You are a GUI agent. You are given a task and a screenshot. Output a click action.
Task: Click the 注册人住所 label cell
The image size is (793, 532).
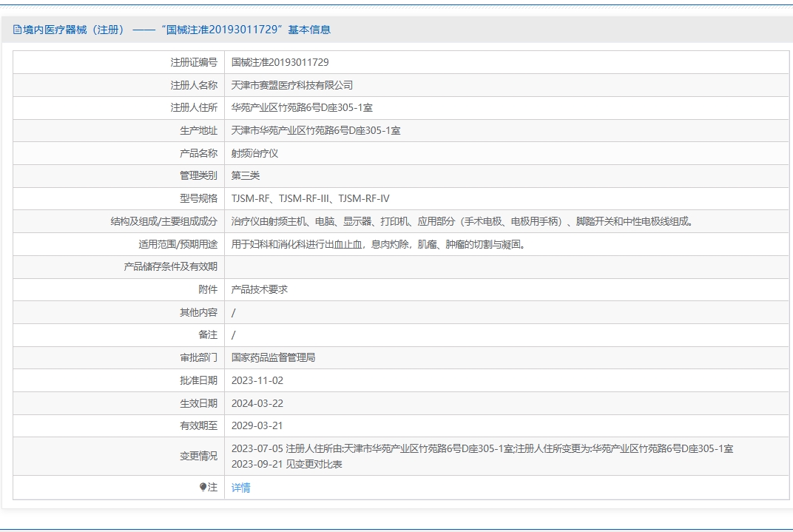point(119,108)
